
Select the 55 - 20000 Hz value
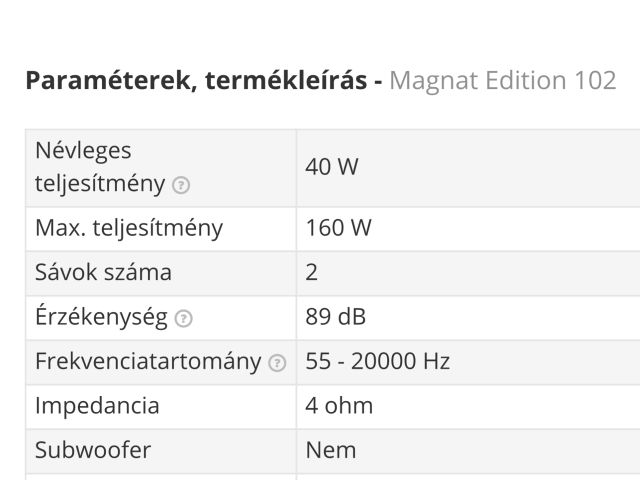click(378, 361)
